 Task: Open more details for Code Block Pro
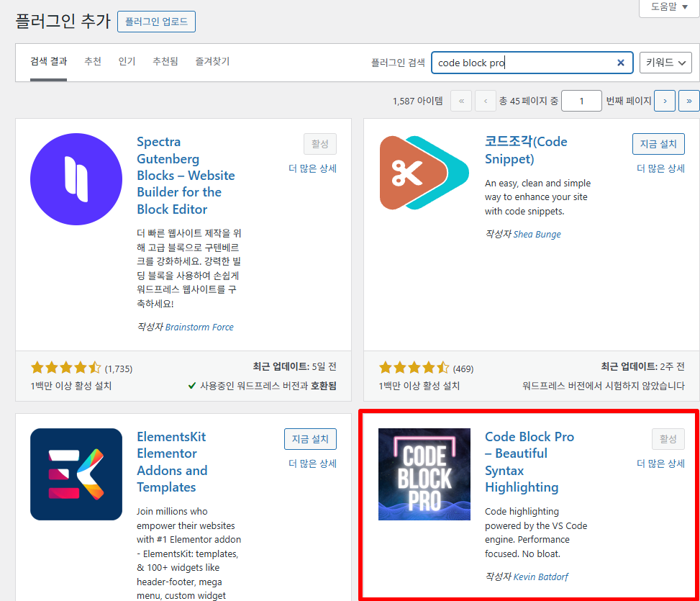click(x=660, y=464)
